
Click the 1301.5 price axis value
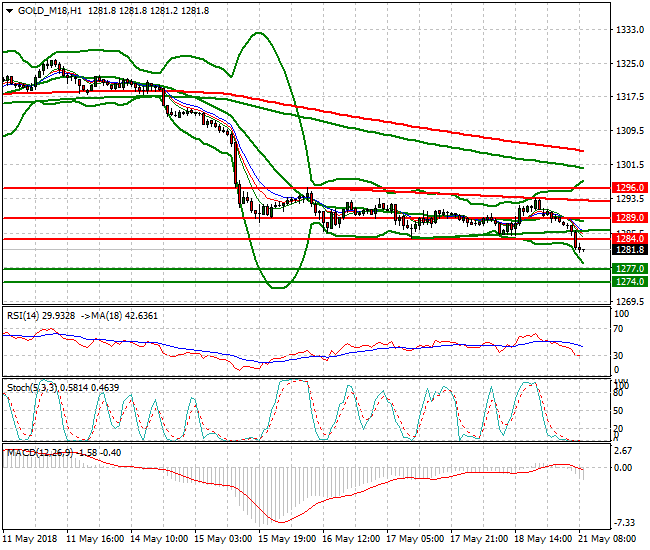[x=630, y=165]
